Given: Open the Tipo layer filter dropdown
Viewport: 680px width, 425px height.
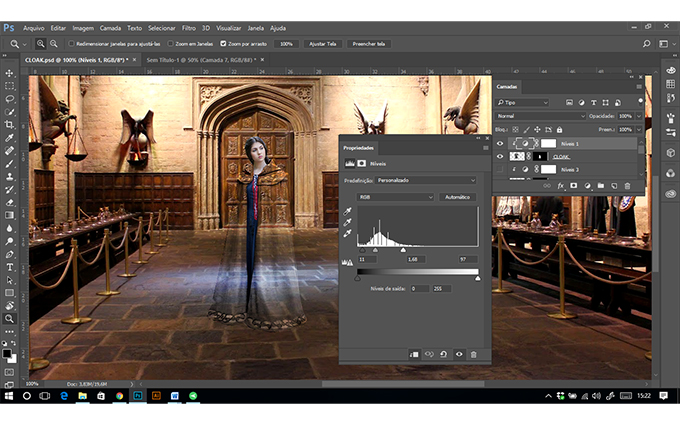Looking at the screenshot, I should pyautogui.click(x=523, y=102).
